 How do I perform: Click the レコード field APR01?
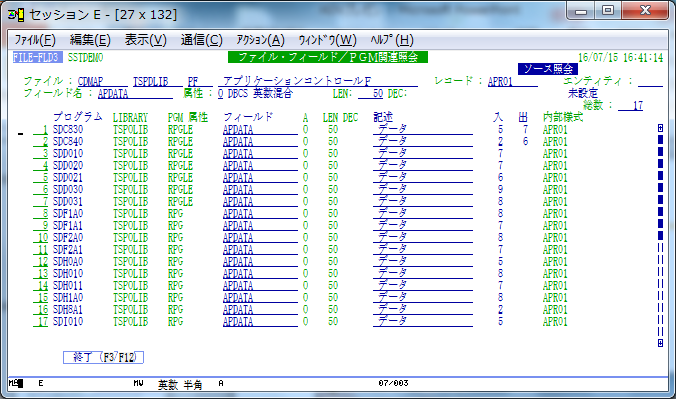click(x=513, y=81)
